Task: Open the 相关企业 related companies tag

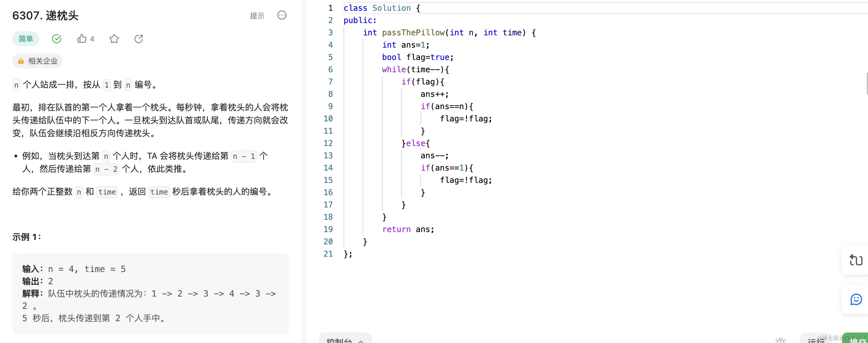Action: coord(43,61)
